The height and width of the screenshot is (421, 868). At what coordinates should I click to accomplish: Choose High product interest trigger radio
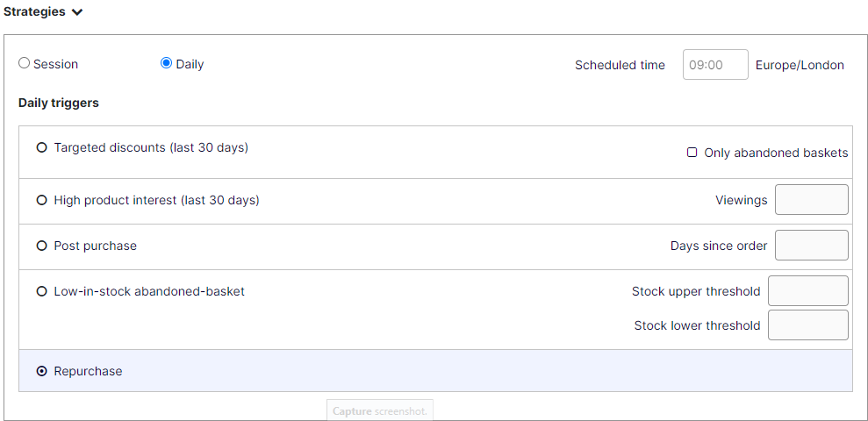[x=41, y=200]
